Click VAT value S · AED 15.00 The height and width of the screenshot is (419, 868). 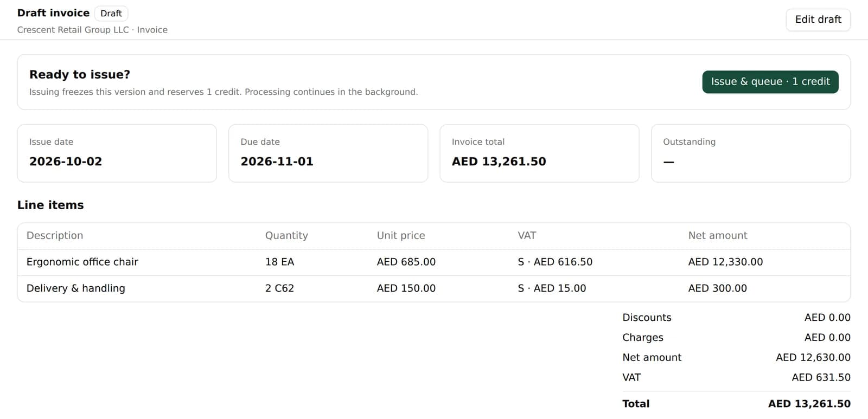coord(552,288)
